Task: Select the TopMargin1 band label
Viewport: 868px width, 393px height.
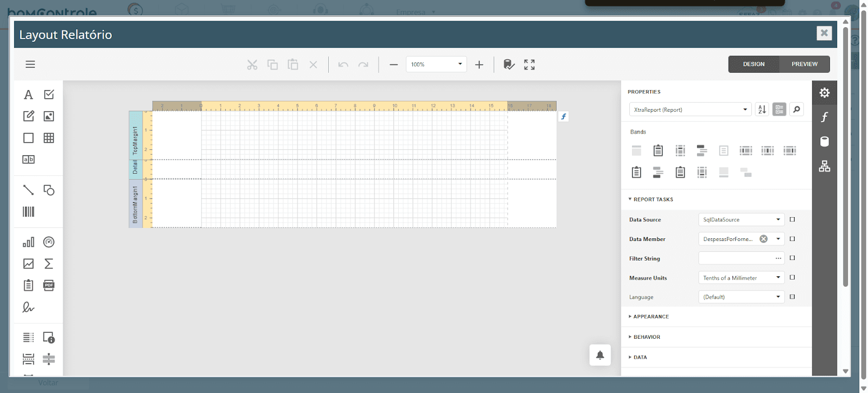Action: [136, 135]
